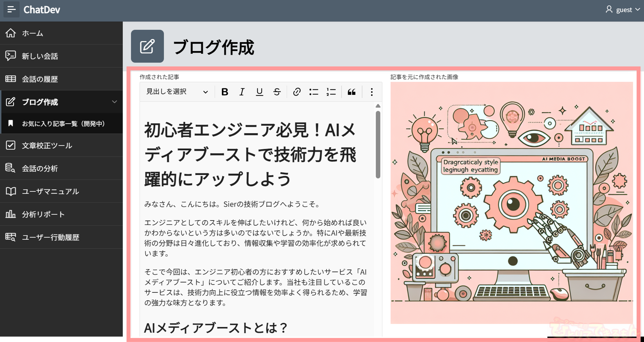Go to ホーム in the sidebar
Viewport: 644px width, 342px height.
tap(32, 33)
